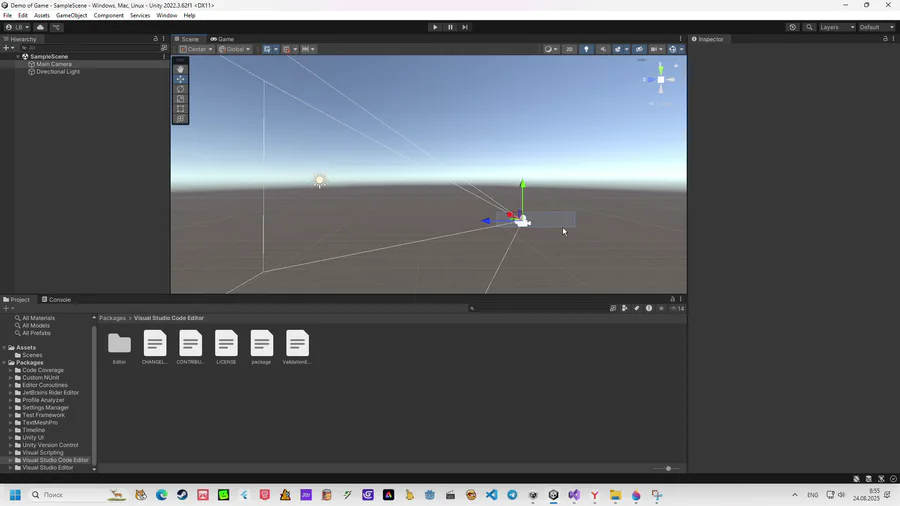Switch to the Game tab
900x506 pixels.
coord(222,39)
